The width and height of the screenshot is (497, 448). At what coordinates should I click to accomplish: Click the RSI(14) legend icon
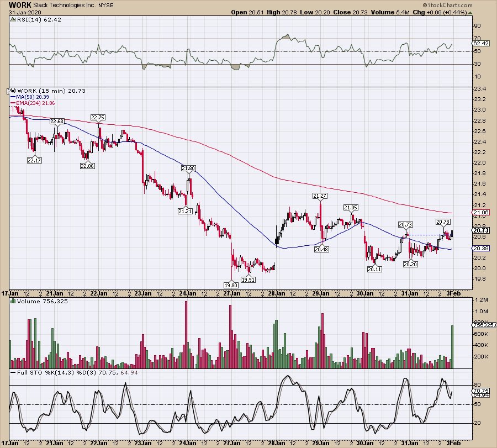pos(13,19)
